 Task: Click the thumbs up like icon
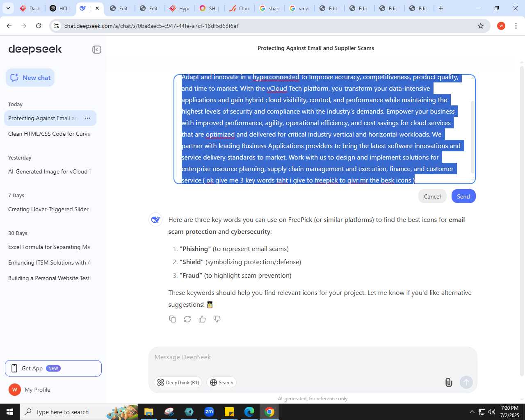pos(202,319)
